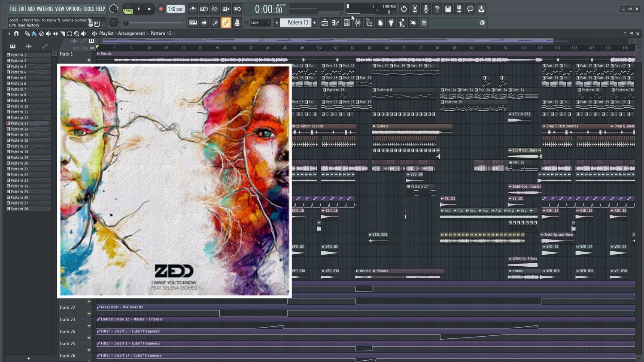Click the one-click audio recording microphone
The image size is (644, 362).
(x=426, y=9)
